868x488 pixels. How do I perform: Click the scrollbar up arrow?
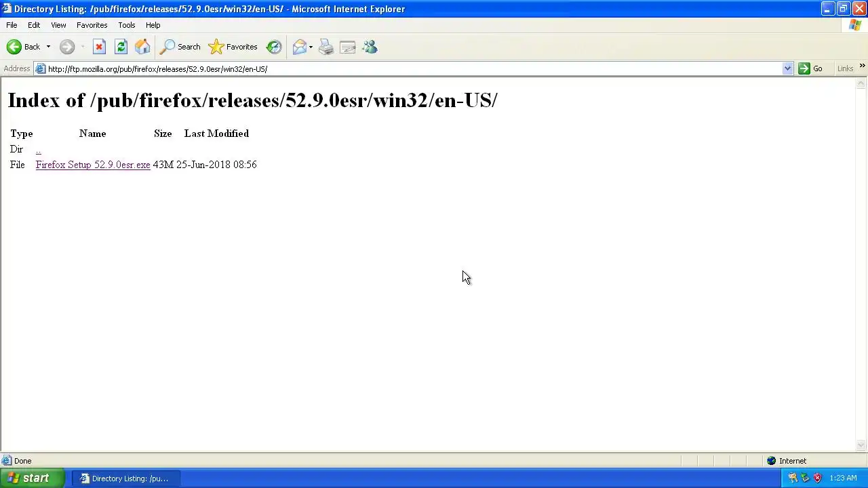pos(861,83)
